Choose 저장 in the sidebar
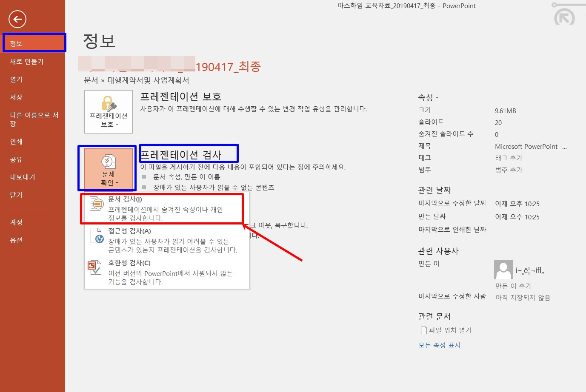 pos(32,97)
